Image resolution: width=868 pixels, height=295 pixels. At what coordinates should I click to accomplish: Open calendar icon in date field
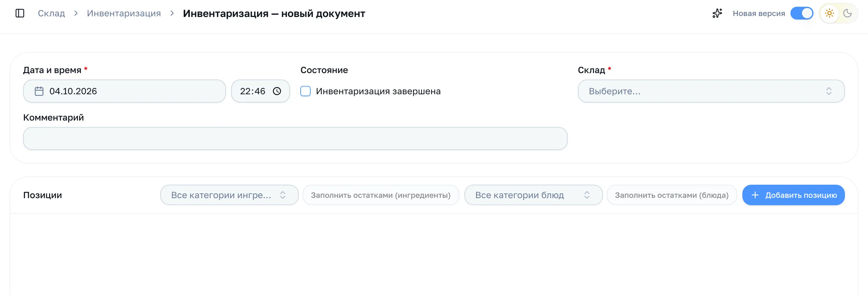[x=39, y=91]
